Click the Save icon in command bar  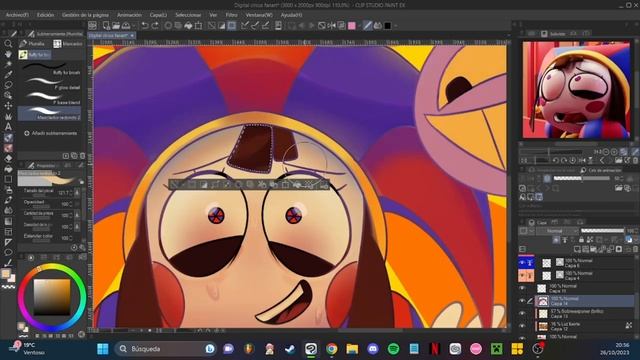126,26
